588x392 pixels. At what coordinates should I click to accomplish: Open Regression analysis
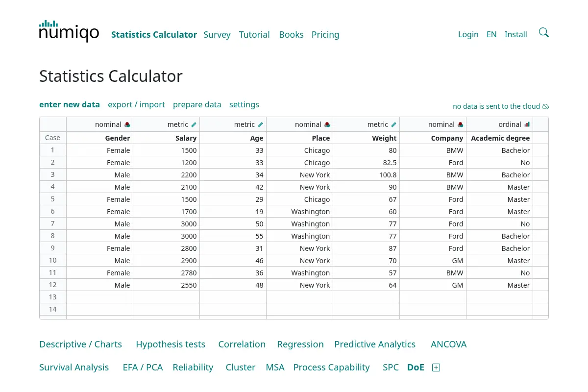300,344
